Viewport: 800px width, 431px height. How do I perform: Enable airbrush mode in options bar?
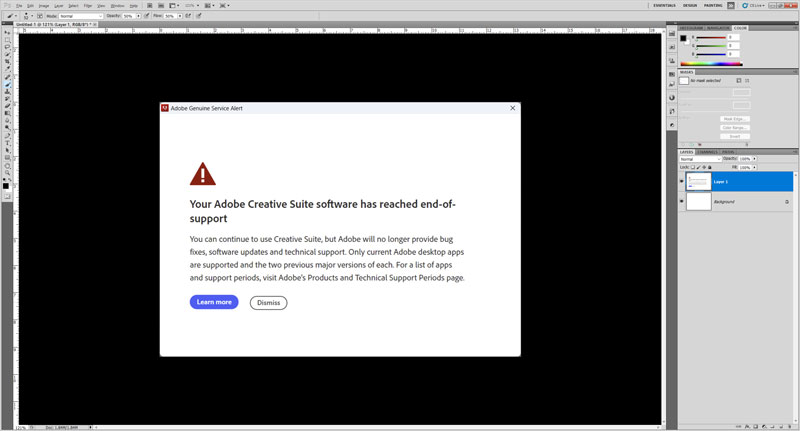188,16
